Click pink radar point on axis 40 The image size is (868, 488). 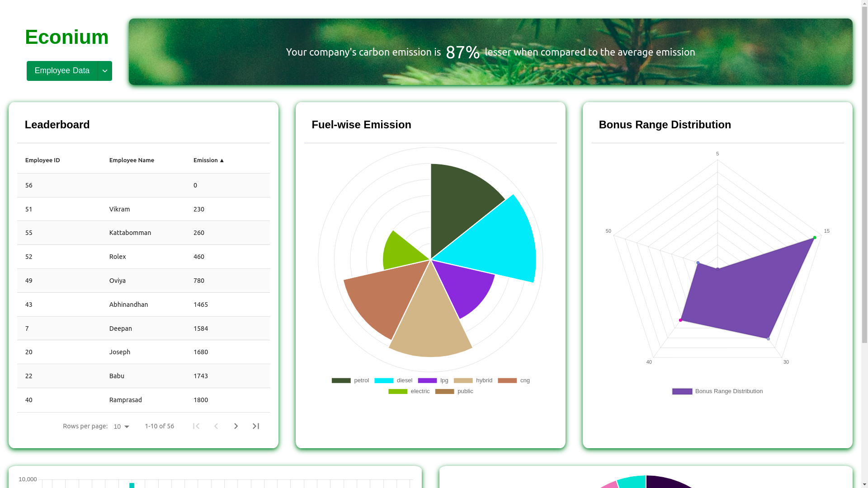click(680, 320)
